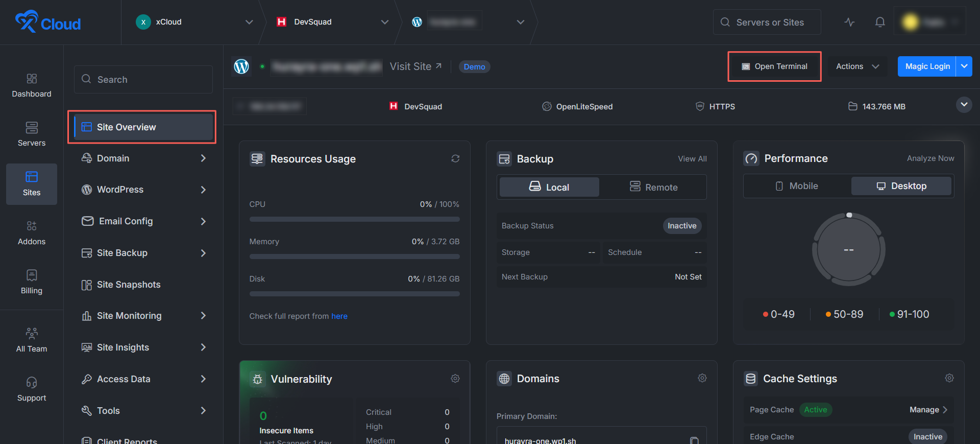Click Manage for Page Cache
The image size is (980, 444).
[x=928, y=410]
